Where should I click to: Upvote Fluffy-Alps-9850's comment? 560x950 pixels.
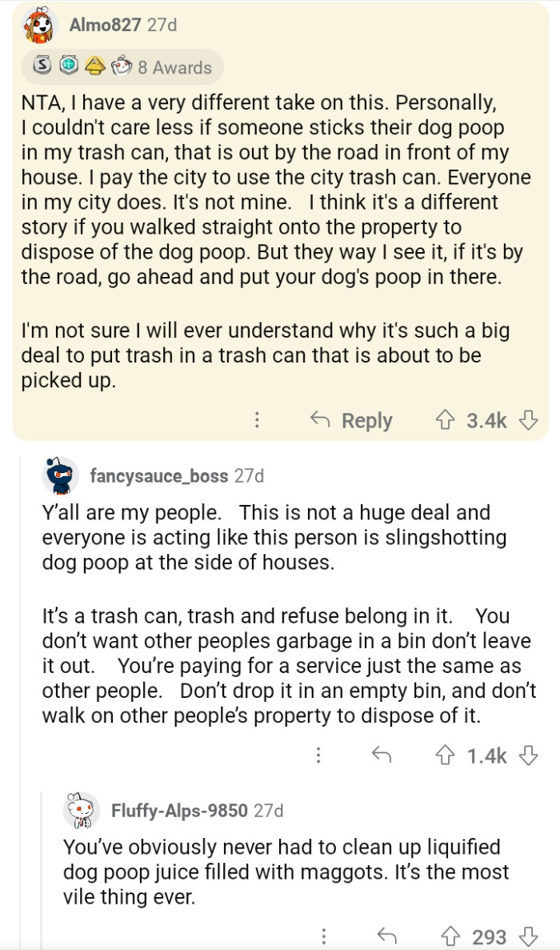point(452,936)
